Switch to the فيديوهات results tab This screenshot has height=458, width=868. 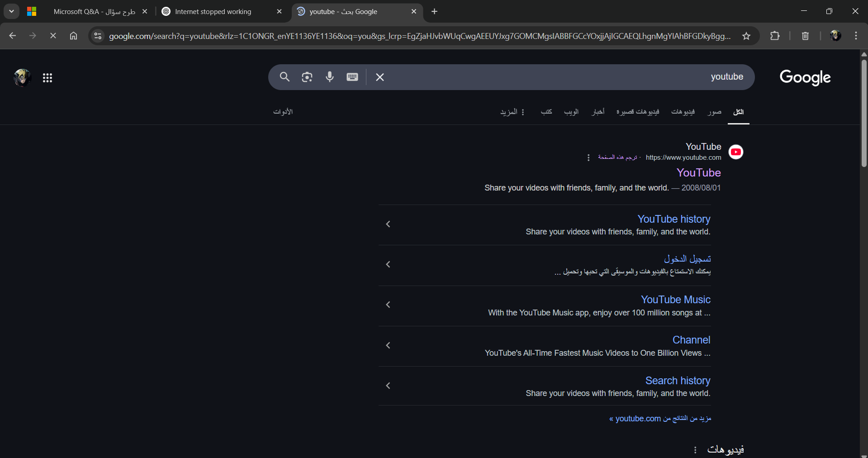click(x=683, y=112)
